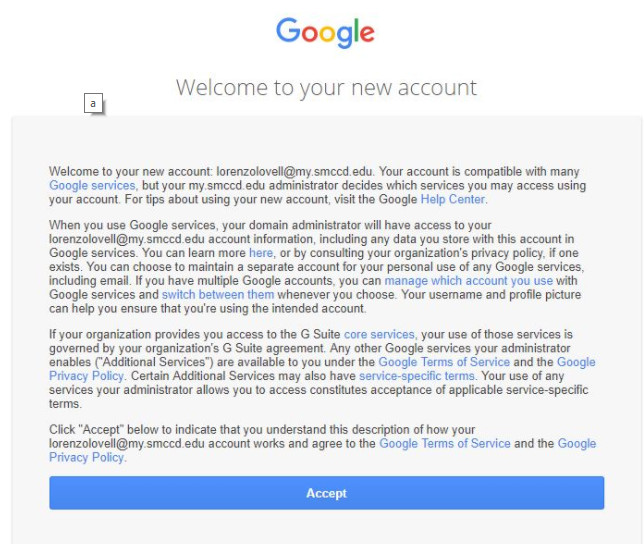This screenshot has height=544, width=644.
Task: Open the 'Google services' link
Action: [92, 186]
